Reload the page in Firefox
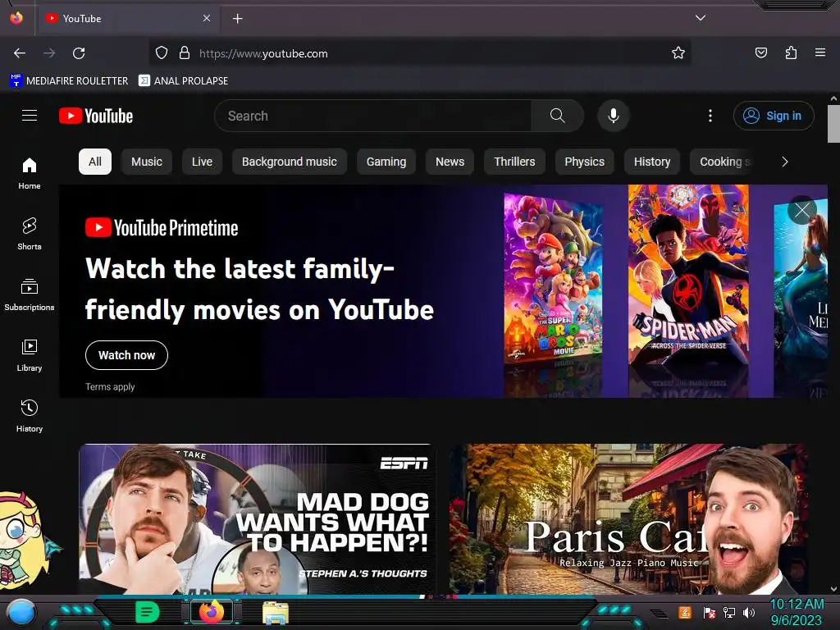 pos(79,53)
